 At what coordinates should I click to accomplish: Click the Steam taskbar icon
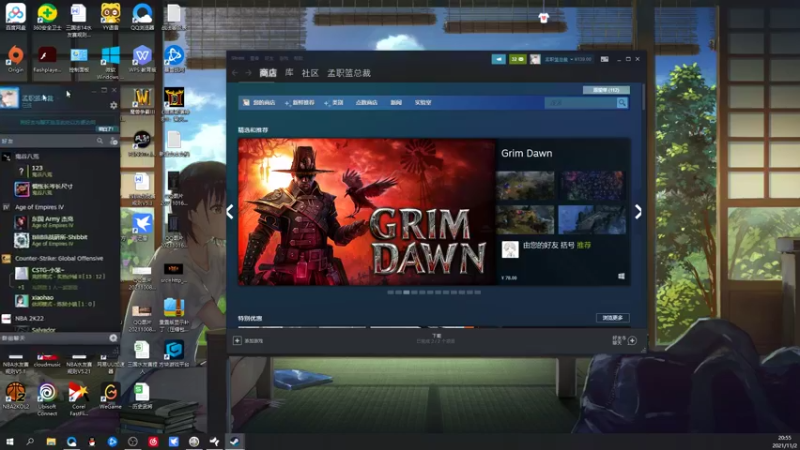[x=235, y=441]
